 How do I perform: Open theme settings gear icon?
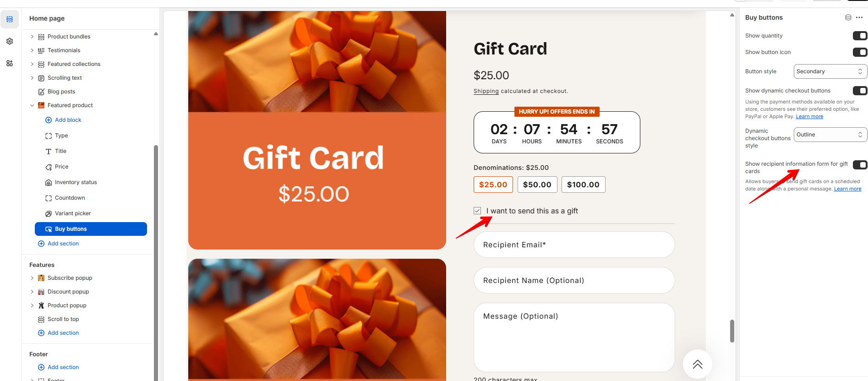(x=10, y=41)
